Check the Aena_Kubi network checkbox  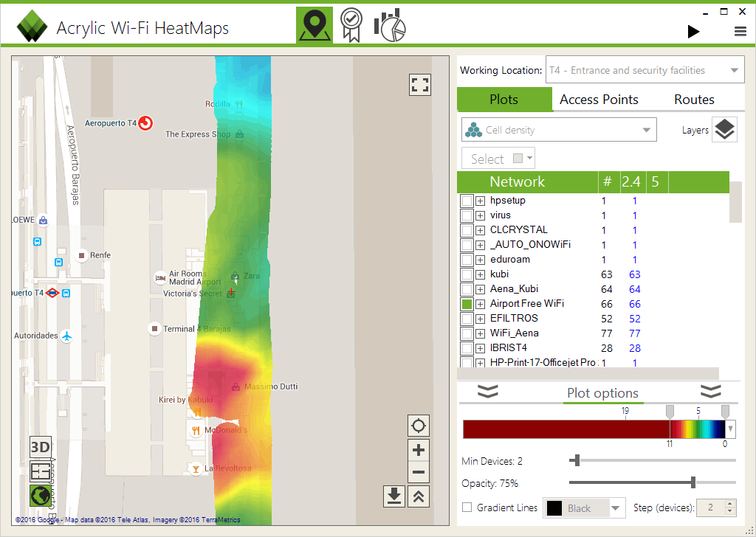point(467,289)
